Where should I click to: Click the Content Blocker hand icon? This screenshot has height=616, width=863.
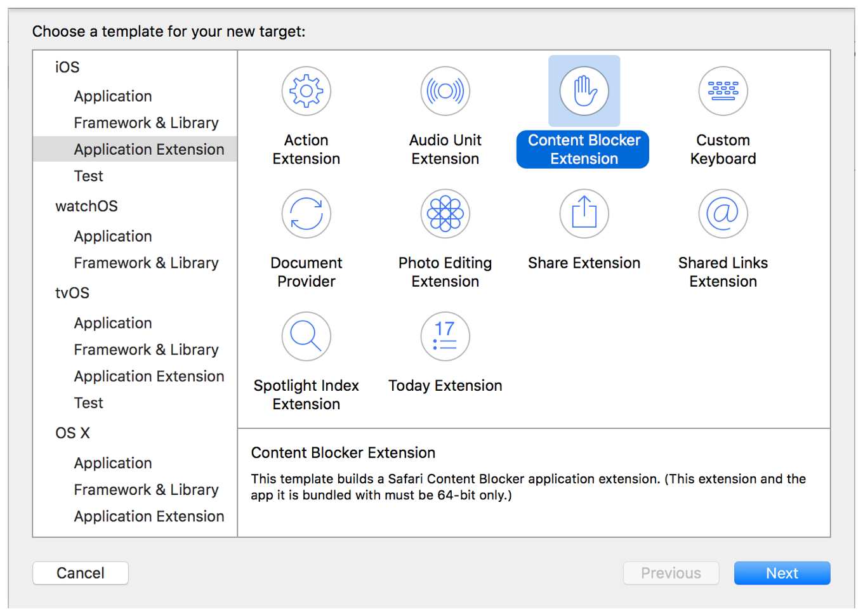tap(584, 91)
